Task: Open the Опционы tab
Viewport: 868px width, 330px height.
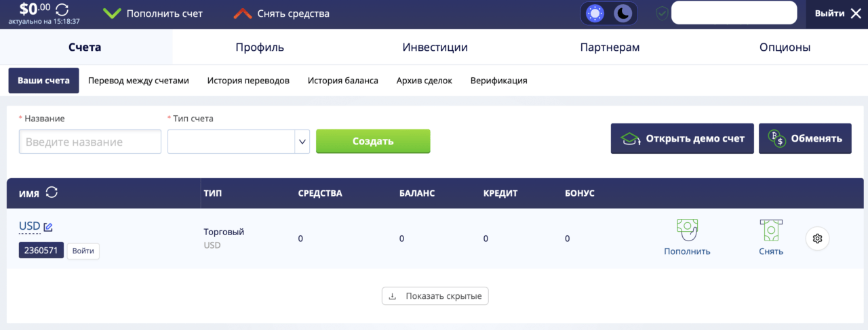Action: [785, 47]
